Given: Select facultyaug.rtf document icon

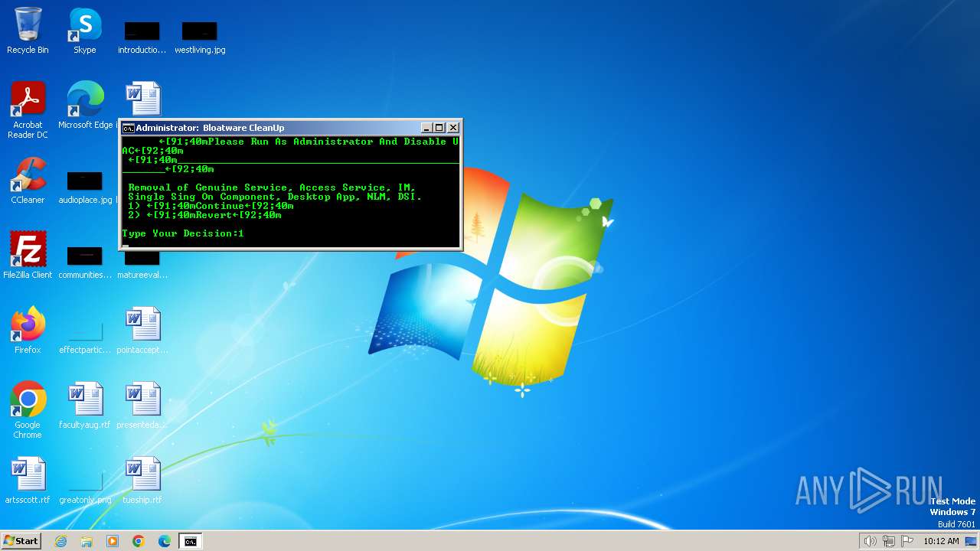Looking at the screenshot, I should (85, 406).
